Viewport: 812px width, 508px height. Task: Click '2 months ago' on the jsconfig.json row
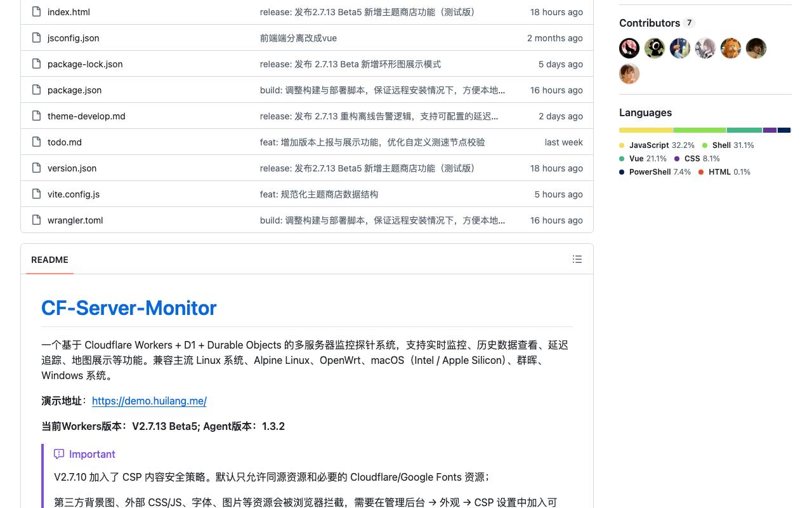555,38
